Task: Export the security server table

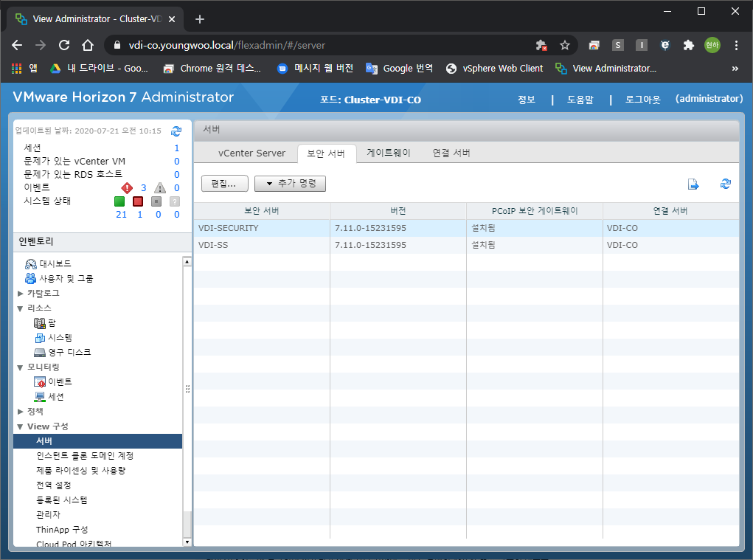Action: click(x=693, y=184)
